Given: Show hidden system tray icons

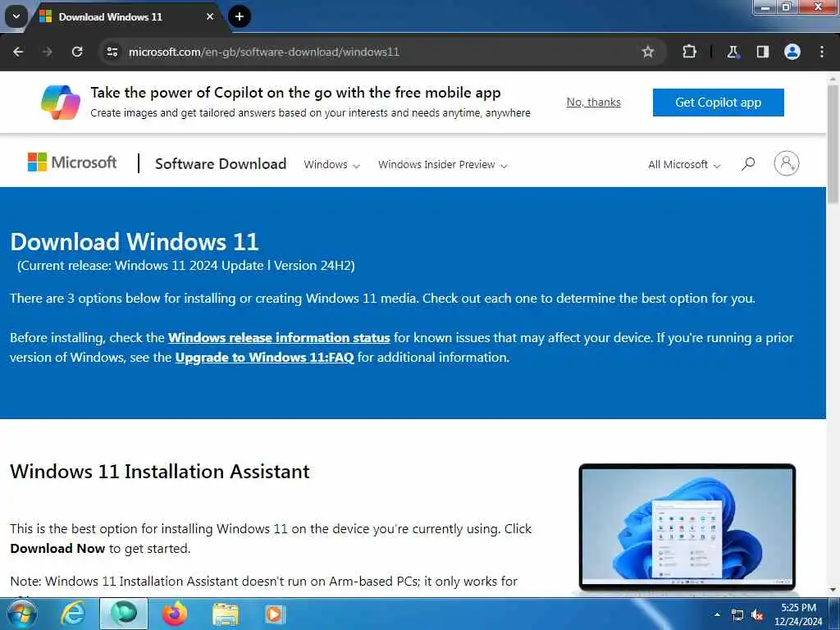Looking at the screenshot, I should click(x=717, y=614).
